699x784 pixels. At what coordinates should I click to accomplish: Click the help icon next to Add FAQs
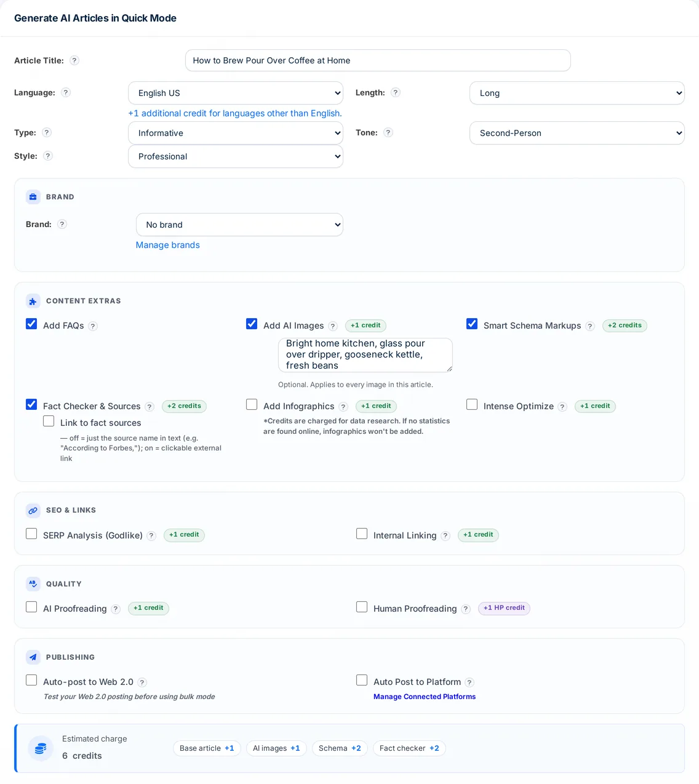(x=93, y=326)
